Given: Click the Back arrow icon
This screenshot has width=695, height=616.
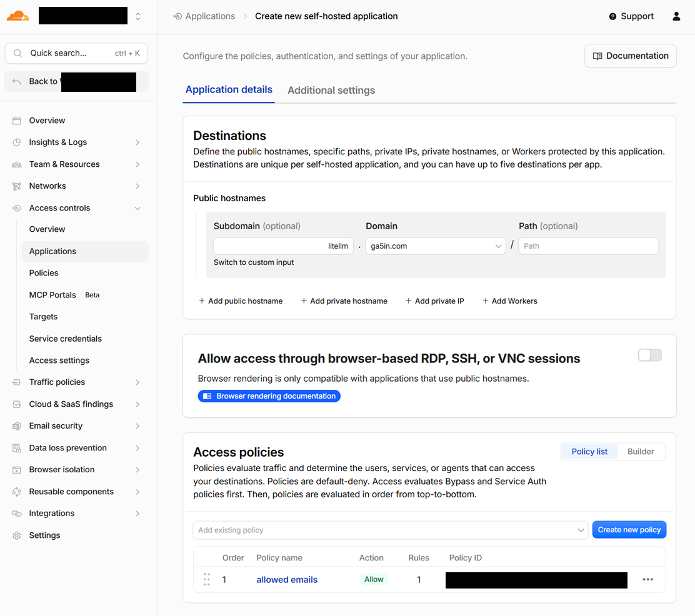Looking at the screenshot, I should point(17,82).
